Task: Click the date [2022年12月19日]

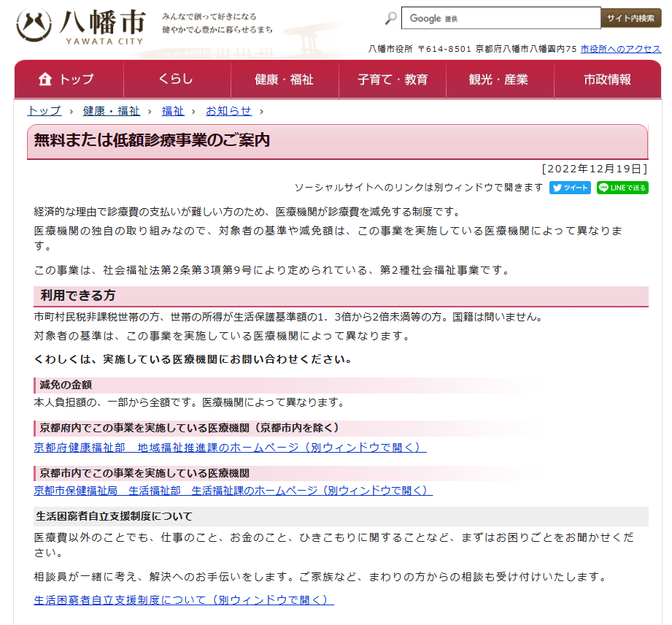Action: [x=595, y=169]
